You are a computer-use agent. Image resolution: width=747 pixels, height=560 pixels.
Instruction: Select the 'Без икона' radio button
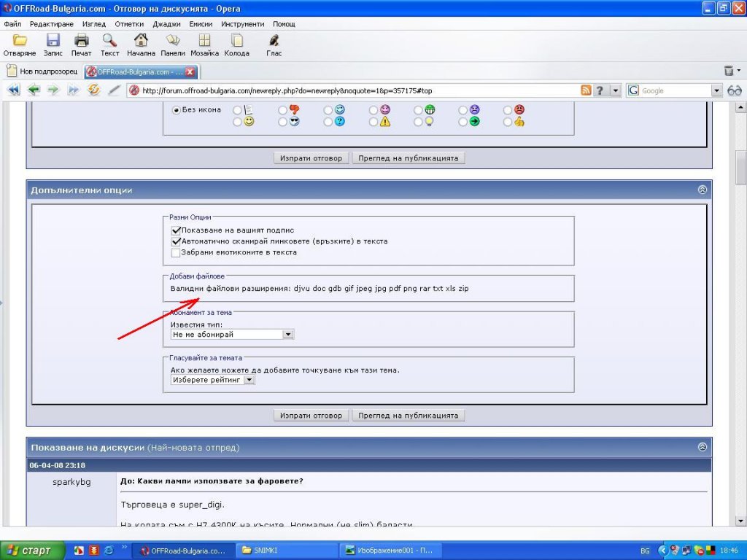(176, 110)
